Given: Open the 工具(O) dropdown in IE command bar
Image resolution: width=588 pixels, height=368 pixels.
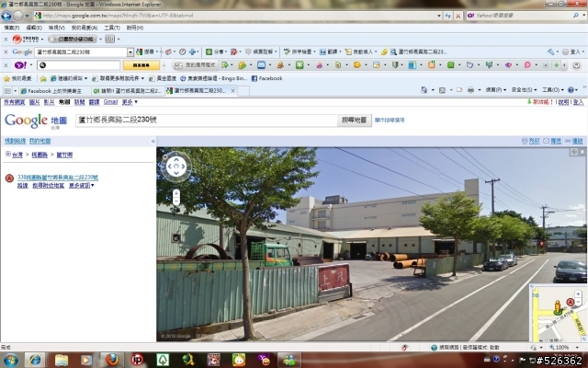Looking at the screenshot, I should [x=553, y=90].
